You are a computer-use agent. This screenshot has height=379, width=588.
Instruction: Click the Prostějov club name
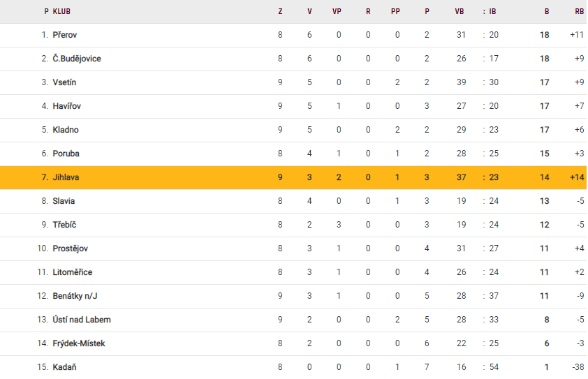pos(71,248)
